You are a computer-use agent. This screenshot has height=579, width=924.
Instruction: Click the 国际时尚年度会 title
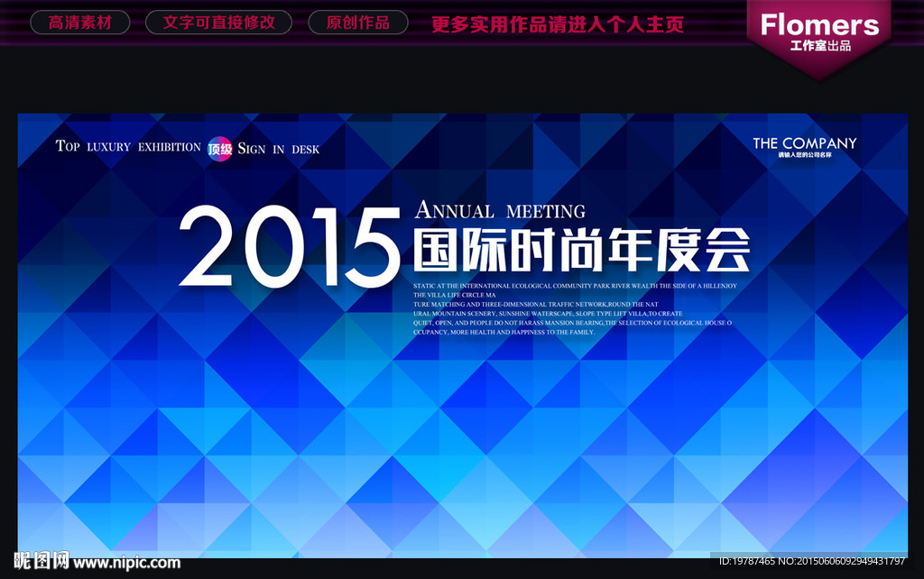pos(582,250)
